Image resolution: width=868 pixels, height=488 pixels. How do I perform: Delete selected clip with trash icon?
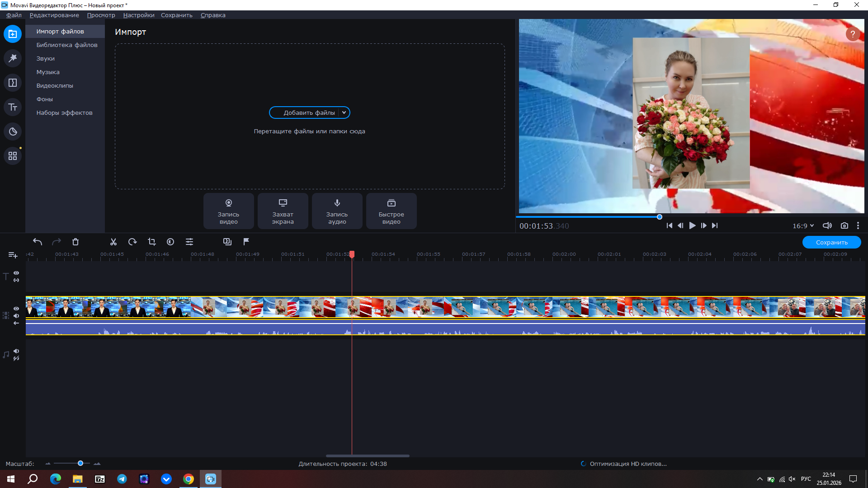pos(75,242)
